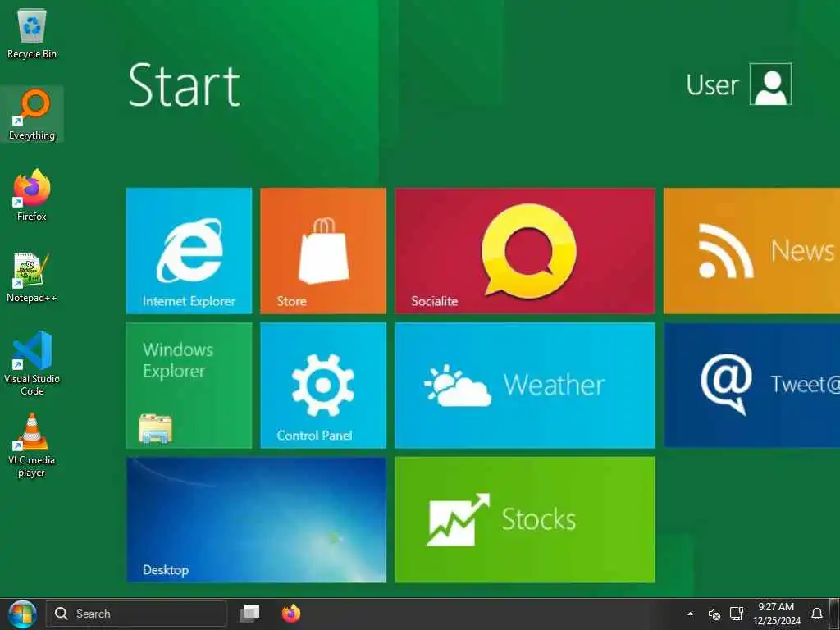Launch the VLC media player shortcut
840x630 pixels.
coord(32,445)
